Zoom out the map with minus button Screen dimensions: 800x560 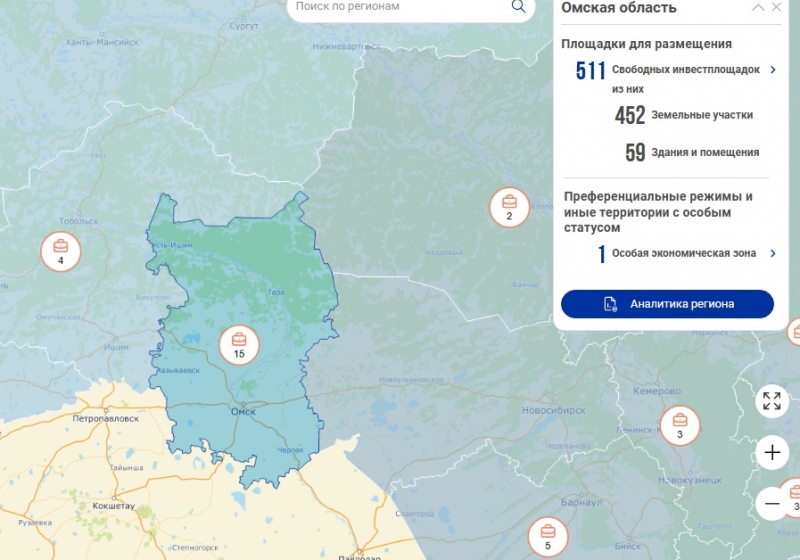click(x=772, y=503)
